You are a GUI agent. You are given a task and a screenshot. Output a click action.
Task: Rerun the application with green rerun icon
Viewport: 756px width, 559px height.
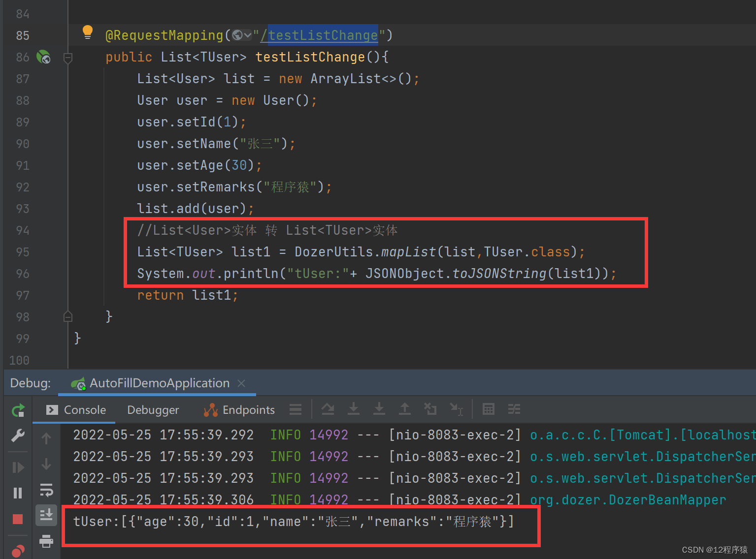18,410
